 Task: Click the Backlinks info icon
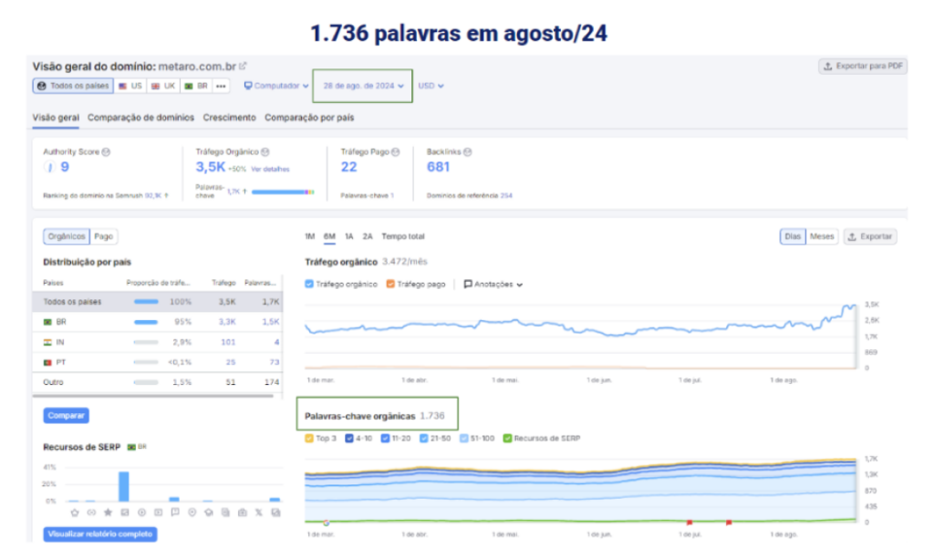point(467,151)
